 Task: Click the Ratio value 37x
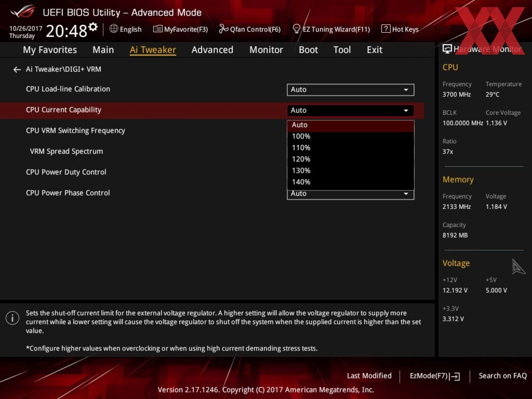[448, 151]
